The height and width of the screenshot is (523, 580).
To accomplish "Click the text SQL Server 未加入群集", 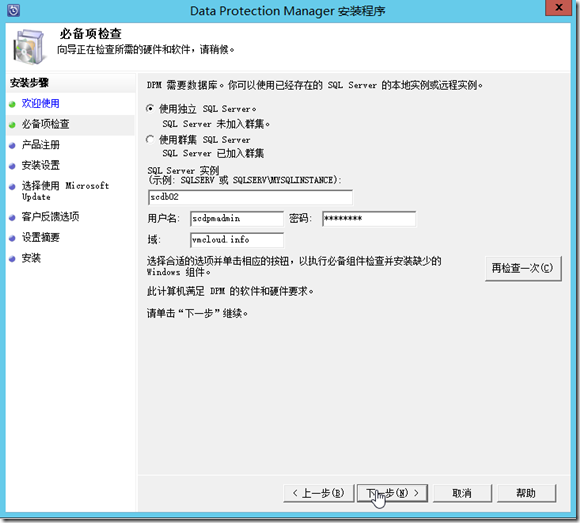I will pos(216,124).
